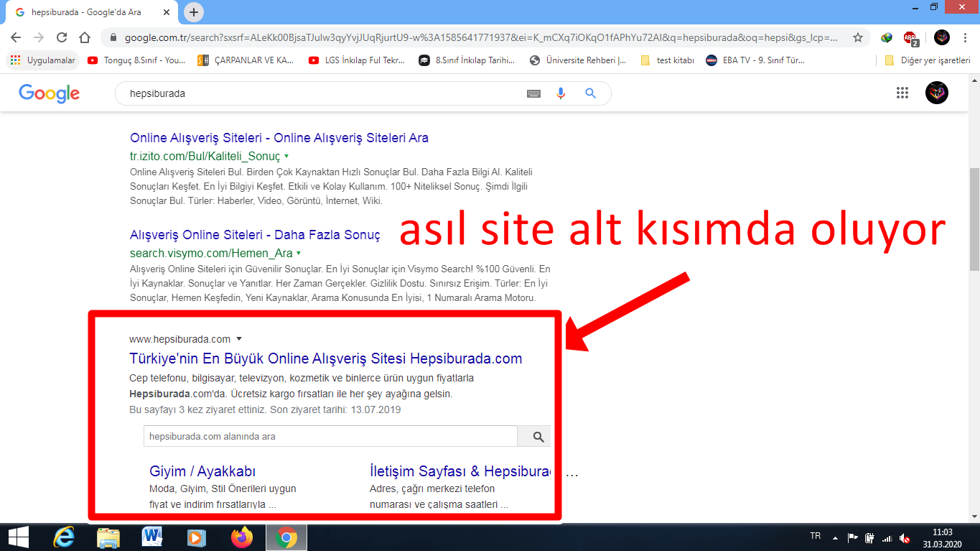Reload the current page
Viewport: 980px width, 551px height.
pyautogui.click(x=62, y=37)
